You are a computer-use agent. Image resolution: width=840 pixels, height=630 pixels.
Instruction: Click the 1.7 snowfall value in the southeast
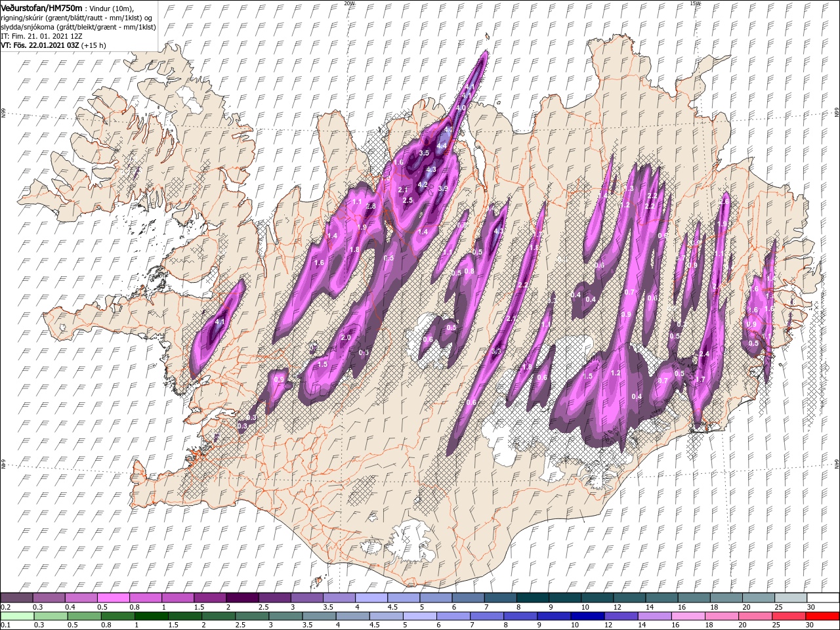(700, 380)
